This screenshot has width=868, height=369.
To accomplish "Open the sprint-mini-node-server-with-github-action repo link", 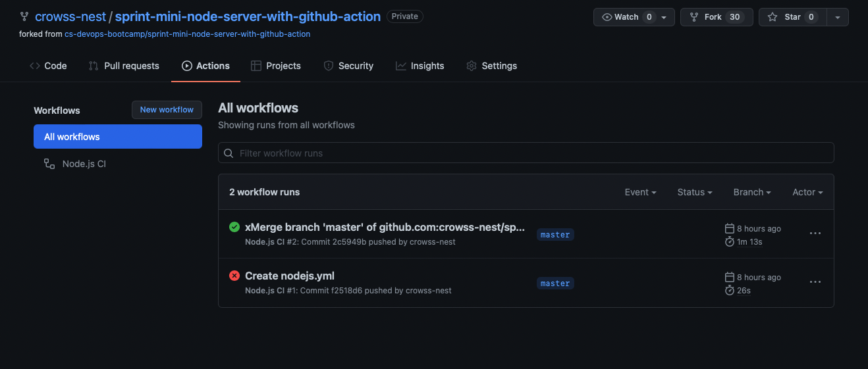I will [248, 16].
